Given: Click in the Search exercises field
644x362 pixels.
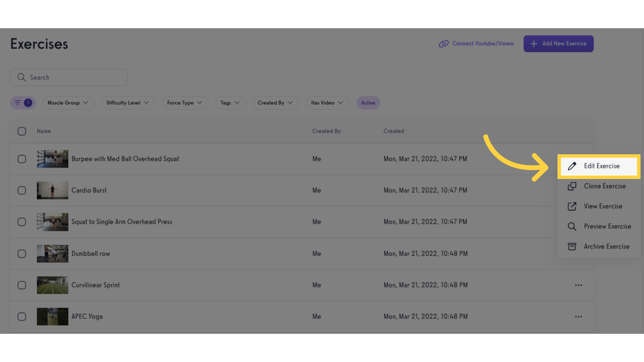Looking at the screenshot, I should tap(69, 77).
